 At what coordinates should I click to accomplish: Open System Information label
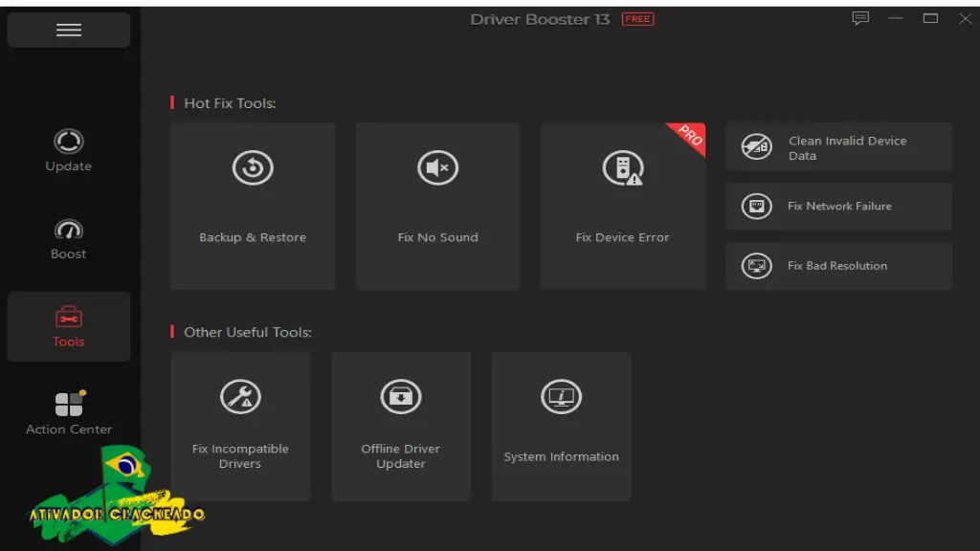tap(561, 456)
